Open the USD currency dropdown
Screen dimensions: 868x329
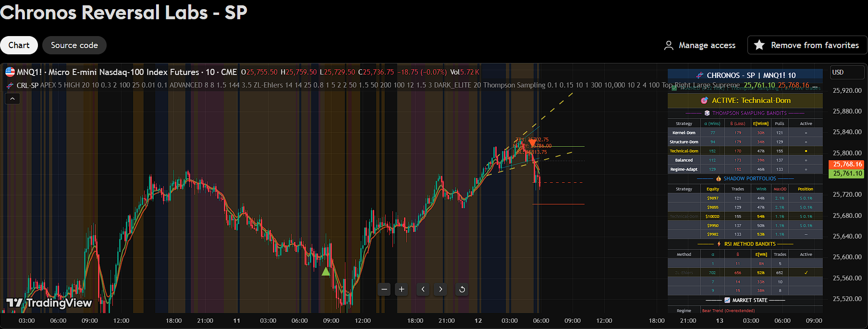click(x=847, y=72)
